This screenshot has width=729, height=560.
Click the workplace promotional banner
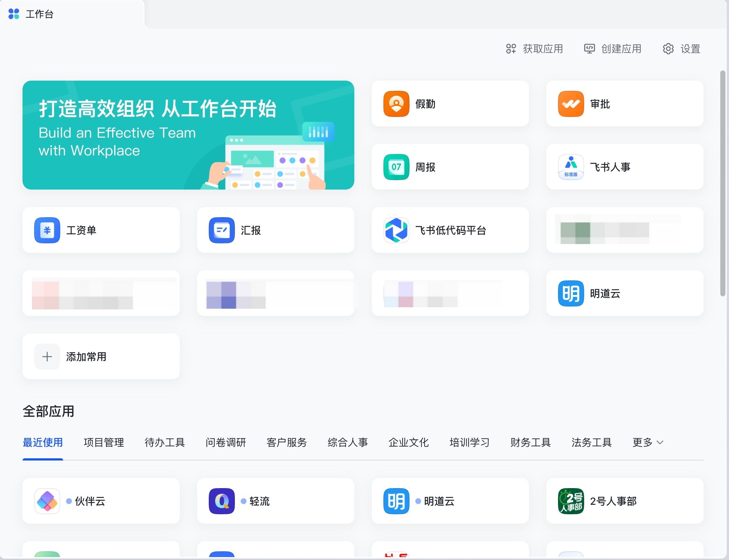[188, 135]
